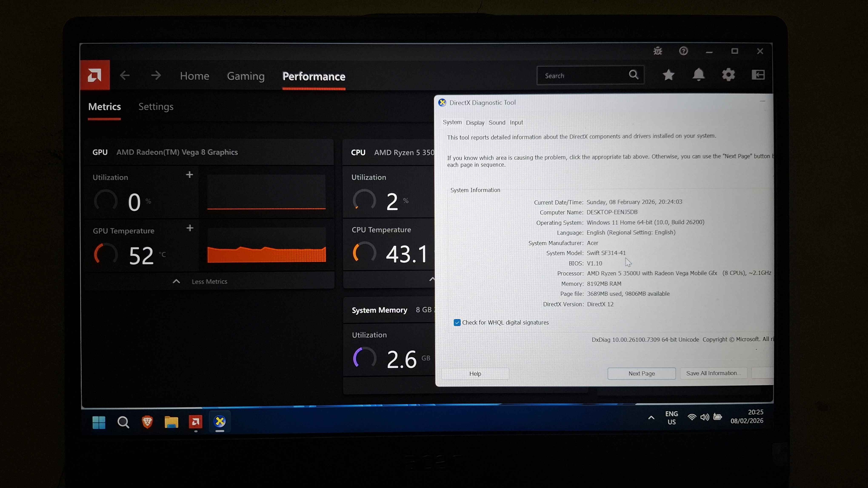Switch to Display tab in DxDiag
Viewport: 868px width, 488px height.
tap(475, 122)
